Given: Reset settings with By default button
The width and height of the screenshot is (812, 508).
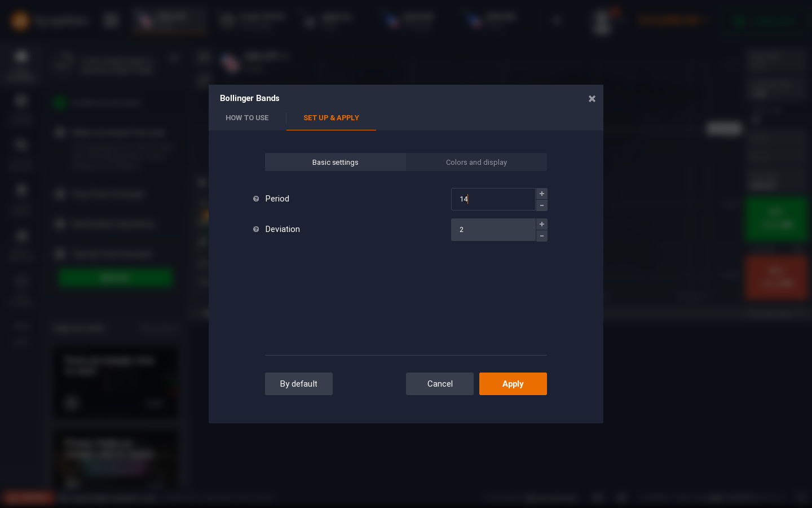Looking at the screenshot, I should (x=299, y=384).
